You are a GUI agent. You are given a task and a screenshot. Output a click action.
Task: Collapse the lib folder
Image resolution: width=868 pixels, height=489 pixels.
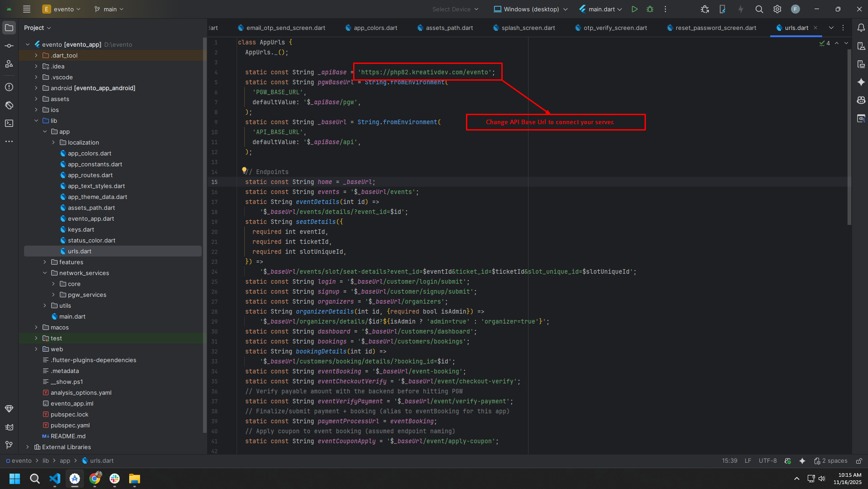[37, 121]
